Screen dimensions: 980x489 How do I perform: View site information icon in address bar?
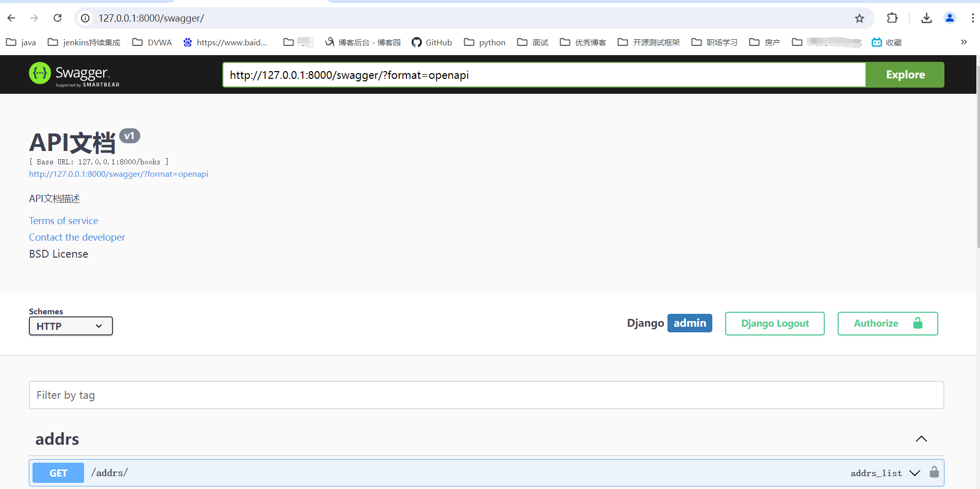85,18
